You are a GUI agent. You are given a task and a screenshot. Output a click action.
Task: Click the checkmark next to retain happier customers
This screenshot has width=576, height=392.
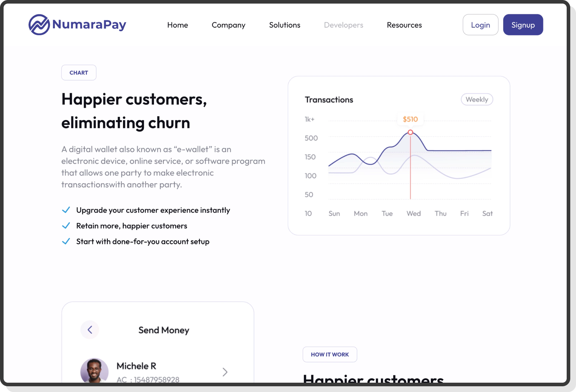coord(66,225)
